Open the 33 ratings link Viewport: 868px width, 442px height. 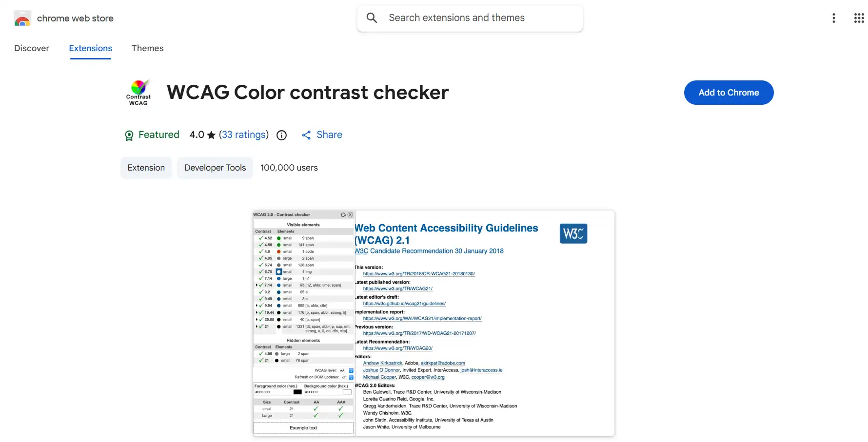[244, 135]
